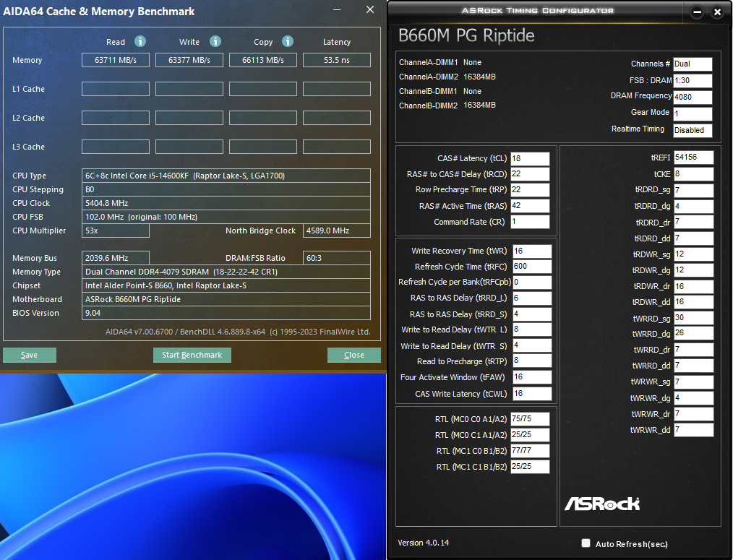Image resolution: width=733 pixels, height=560 pixels.
Task: Click the tRRD_L value field
Action: pyautogui.click(x=532, y=298)
